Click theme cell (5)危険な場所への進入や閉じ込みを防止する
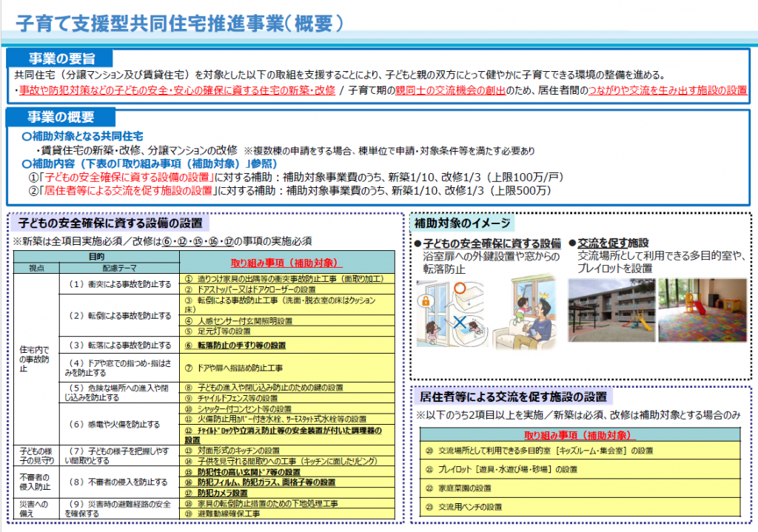The width and height of the screenshot is (758, 532). (x=119, y=392)
